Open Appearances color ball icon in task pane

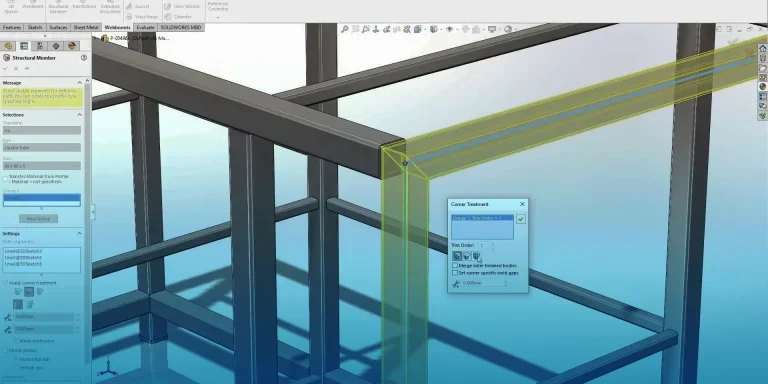763,87
